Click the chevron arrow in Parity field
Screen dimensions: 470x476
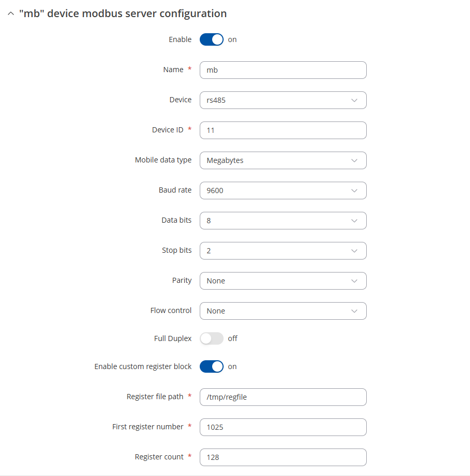pyautogui.click(x=354, y=281)
